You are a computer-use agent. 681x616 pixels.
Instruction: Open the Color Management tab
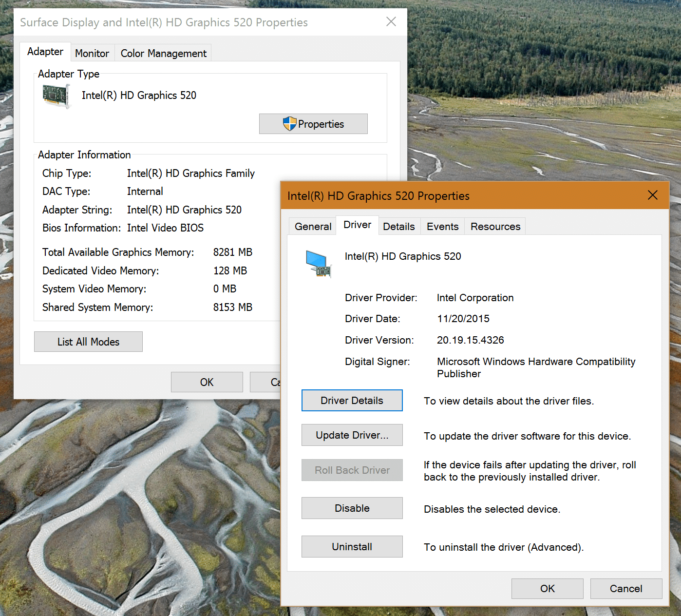164,53
